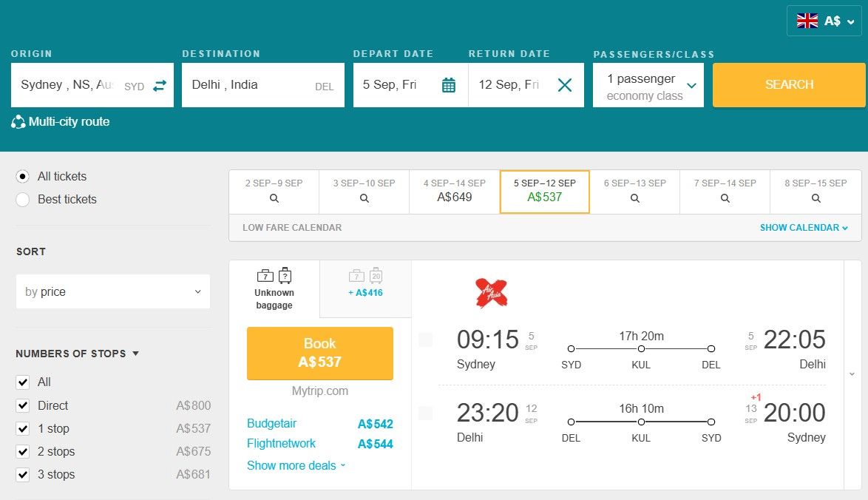Expand the passengers and class dropdown
The height and width of the screenshot is (500, 868).
click(648, 86)
